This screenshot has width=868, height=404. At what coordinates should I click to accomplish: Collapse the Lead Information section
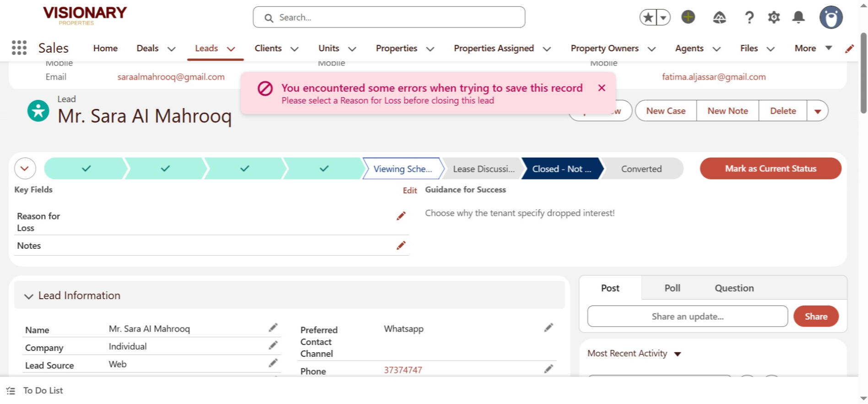(29, 296)
